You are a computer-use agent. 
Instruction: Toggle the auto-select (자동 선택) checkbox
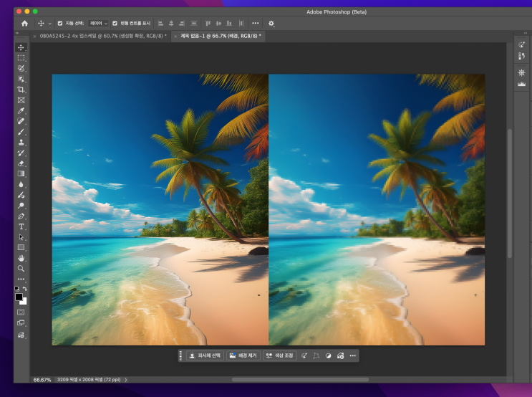[x=60, y=24]
